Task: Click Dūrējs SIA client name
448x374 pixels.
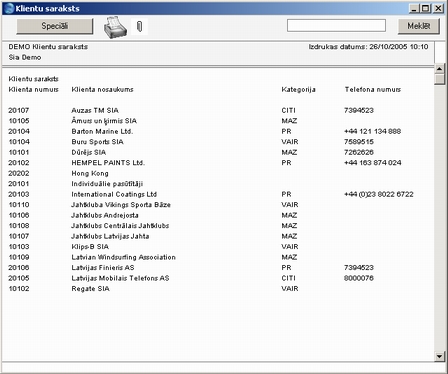Action: [x=89, y=152]
